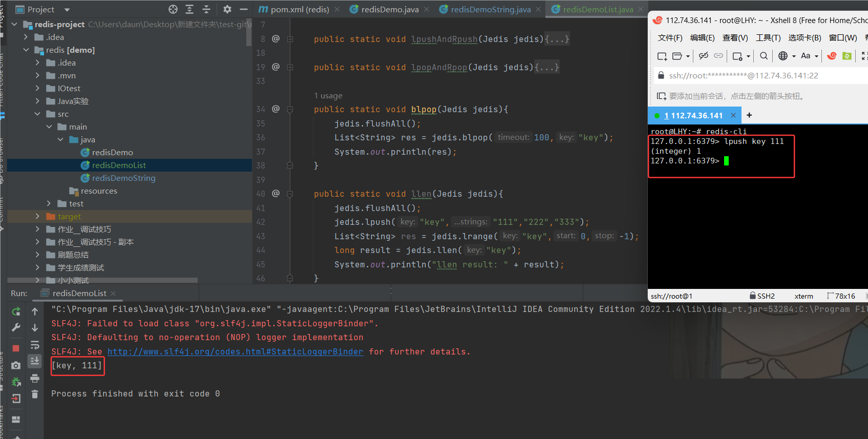Select the 学生成绩测试 folder
This screenshot has width=868, height=439.
pos(80,267)
